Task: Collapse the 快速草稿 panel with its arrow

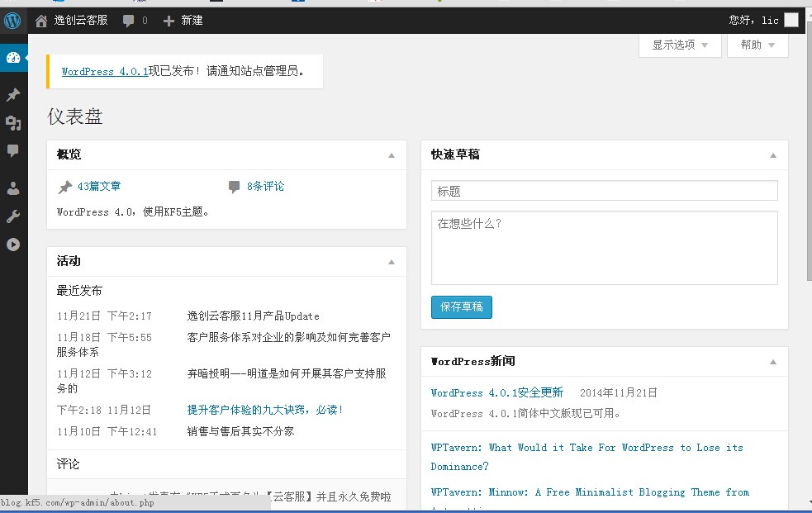Action: pyautogui.click(x=773, y=155)
